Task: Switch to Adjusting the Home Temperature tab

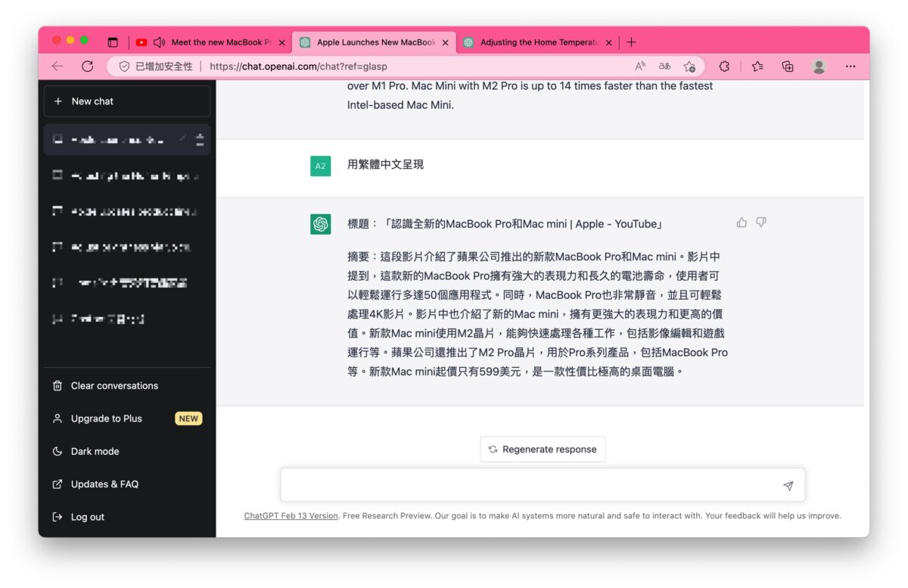Action: pyautogui.click(x=540, y=42)
